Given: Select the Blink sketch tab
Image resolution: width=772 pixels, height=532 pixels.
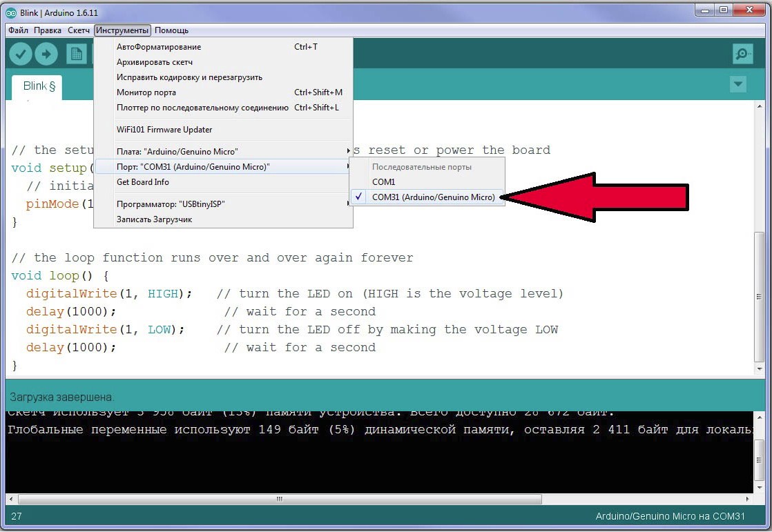Looking at the screenshot, I should click(x=37, y=86).
